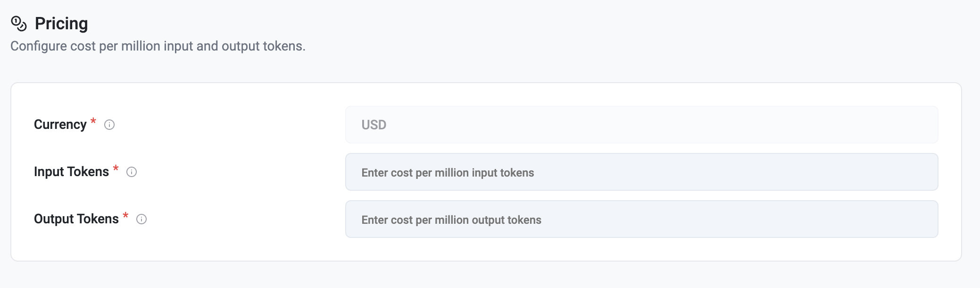Click the Pricing coins icon

tap(19, 24)
